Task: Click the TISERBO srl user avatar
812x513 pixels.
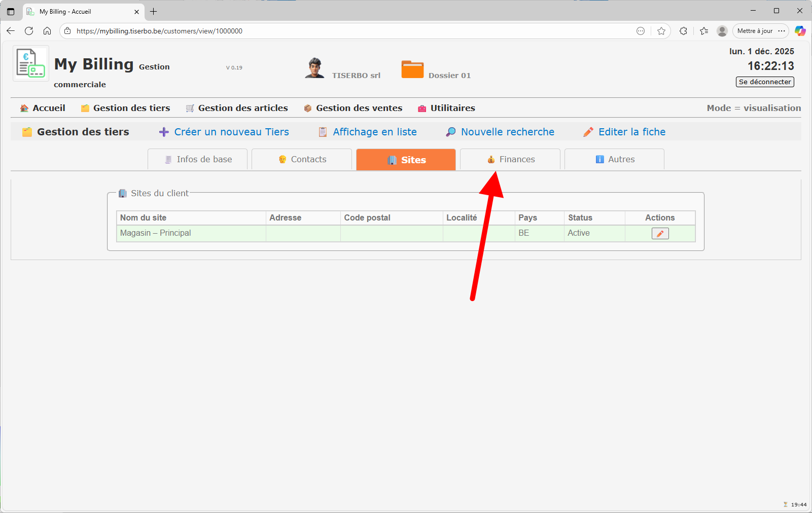Action: tap(314, 68)
